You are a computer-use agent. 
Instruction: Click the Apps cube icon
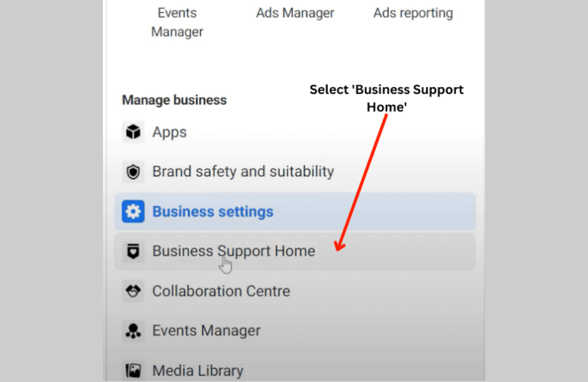pos(133,132)
